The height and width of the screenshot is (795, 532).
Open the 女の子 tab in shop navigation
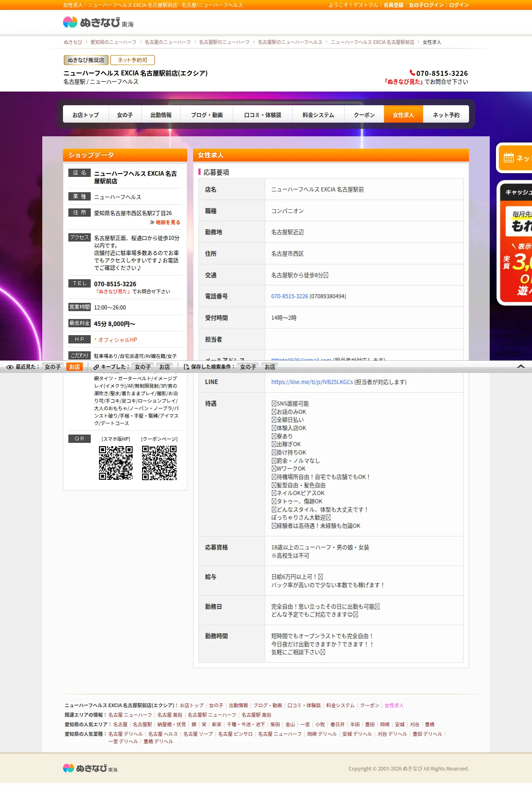click(x=125, y=115)
